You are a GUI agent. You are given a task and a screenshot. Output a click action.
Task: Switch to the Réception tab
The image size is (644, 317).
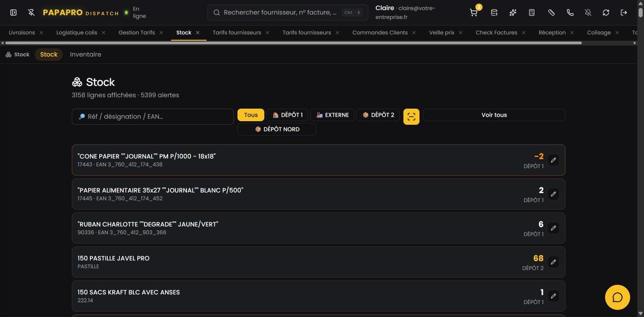(552, 33)
